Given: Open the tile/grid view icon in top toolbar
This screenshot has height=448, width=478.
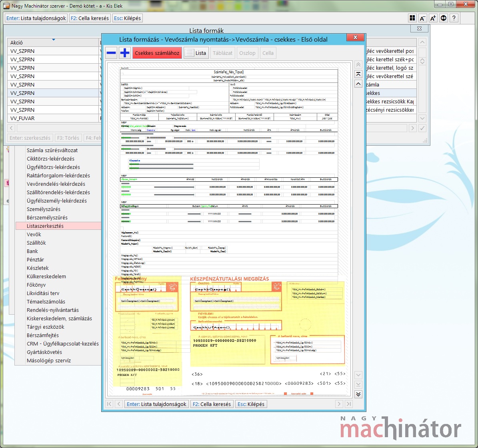Looking at the screenshot, I should pos(412,18).
